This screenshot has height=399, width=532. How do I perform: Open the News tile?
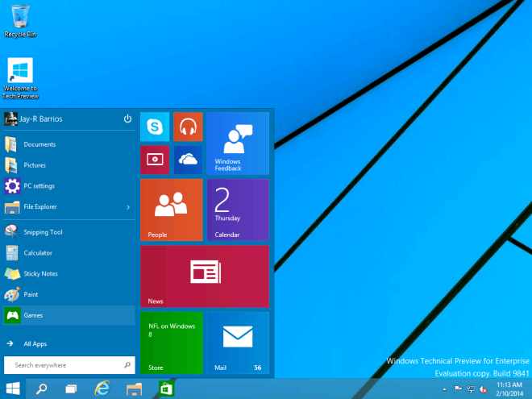coord(205,276)
